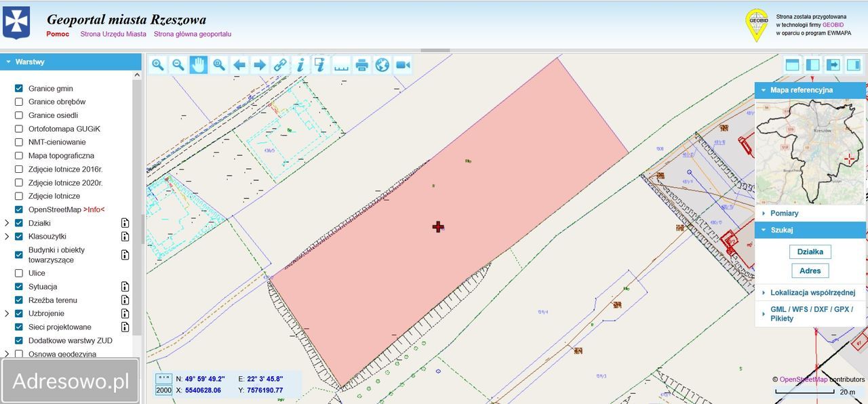Click the horizontal splitter handle below header
Screen dimensions: 868x404
point(437,50)
